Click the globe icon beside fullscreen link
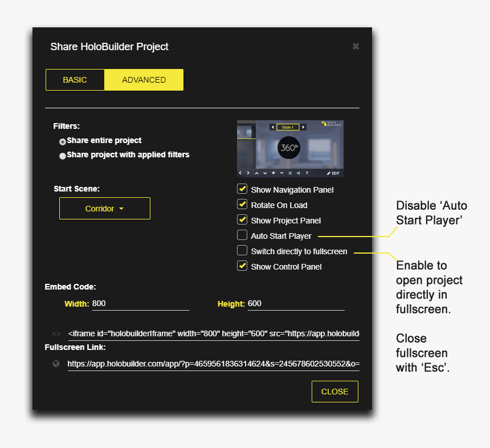This screenshot has height=448, width=490. click(x=56, y=364)
